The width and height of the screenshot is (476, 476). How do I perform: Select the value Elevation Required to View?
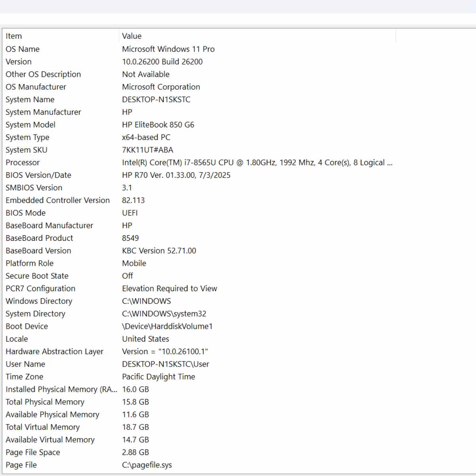pos(169,289)
